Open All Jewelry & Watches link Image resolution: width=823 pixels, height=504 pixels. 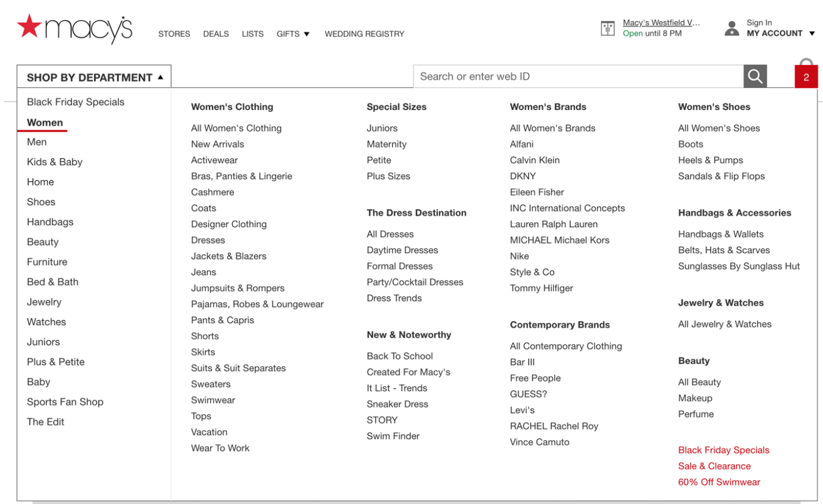pos(724,324)
